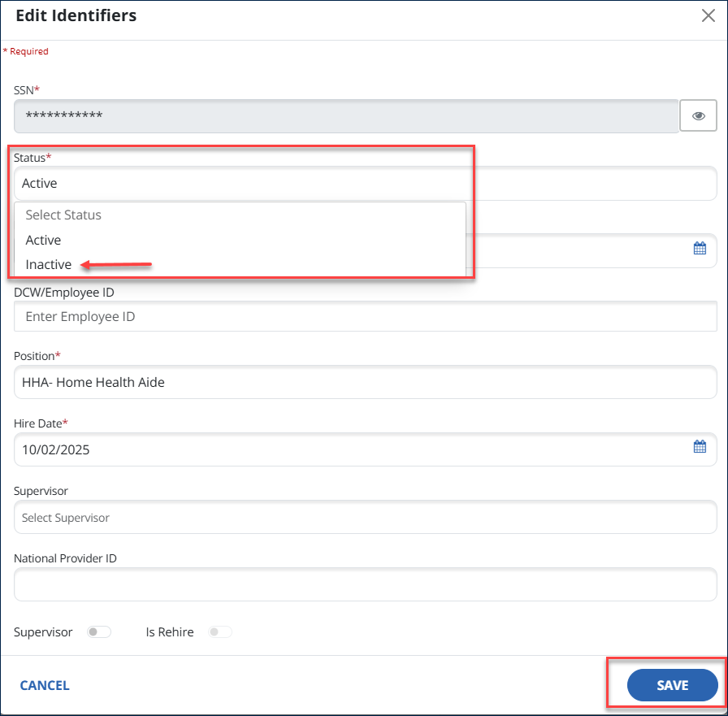This screenshot has height=716, width=728.
Task: Pick the Select Status placeholder option
Action: click(63, 215)
